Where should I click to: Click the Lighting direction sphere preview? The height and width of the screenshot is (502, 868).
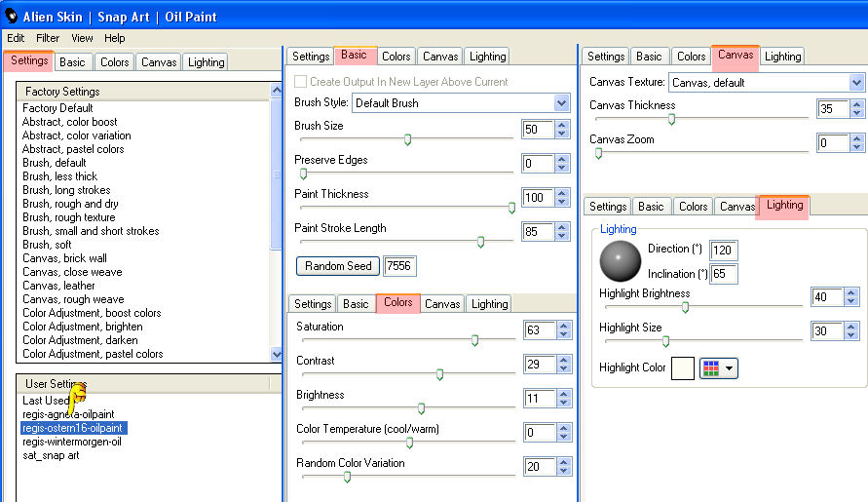click(x=620, y=261)
